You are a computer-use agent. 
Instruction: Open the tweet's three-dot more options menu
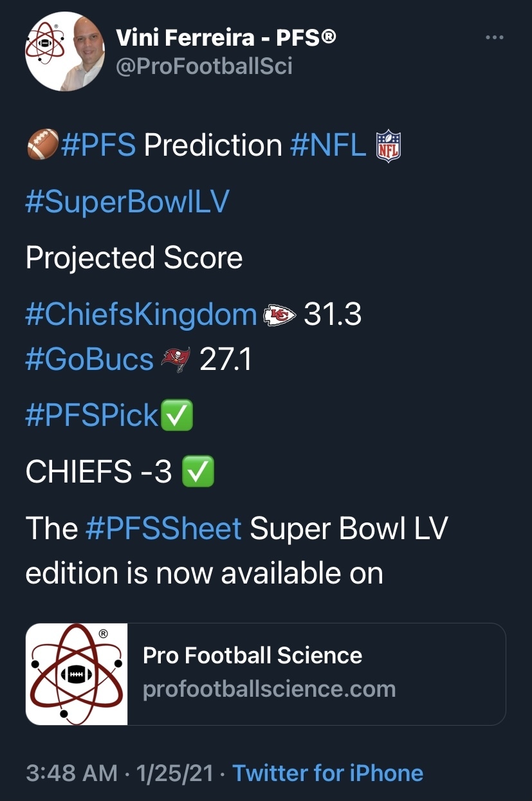[x=494, y=37]
